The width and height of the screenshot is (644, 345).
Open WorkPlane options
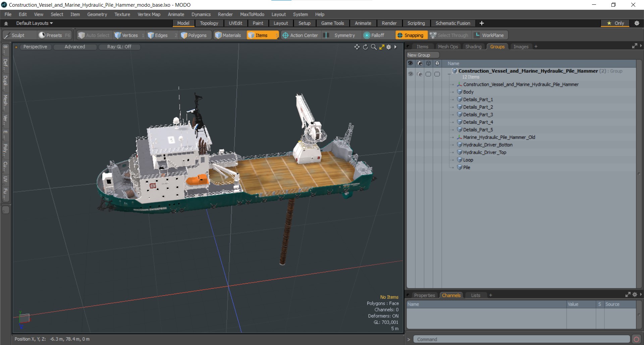pyautogui.click(x=489, y=35)
